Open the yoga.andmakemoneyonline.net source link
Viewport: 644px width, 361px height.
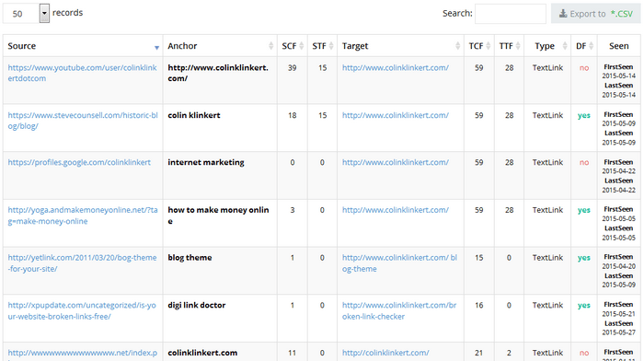click(83, 215)
